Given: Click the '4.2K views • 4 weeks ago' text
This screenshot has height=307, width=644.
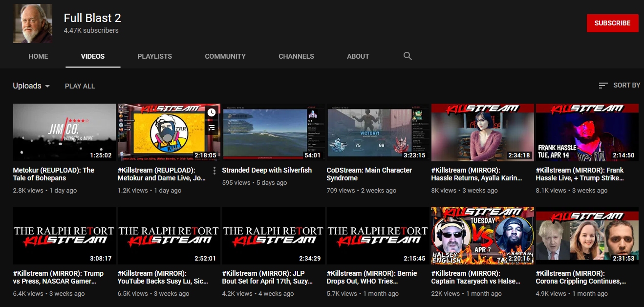Looking at the screenshot, I should pyautogui.click(x=258, y=294).
